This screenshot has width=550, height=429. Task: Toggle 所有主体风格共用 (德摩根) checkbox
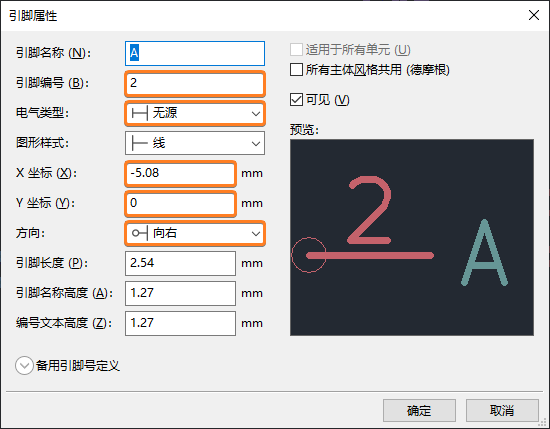(x=296, y=69)
